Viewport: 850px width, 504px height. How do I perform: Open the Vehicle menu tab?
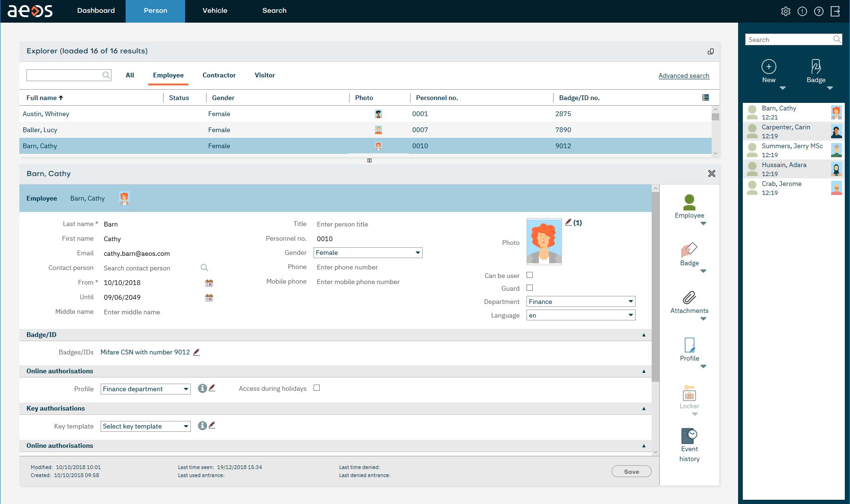tap(215, 11)
